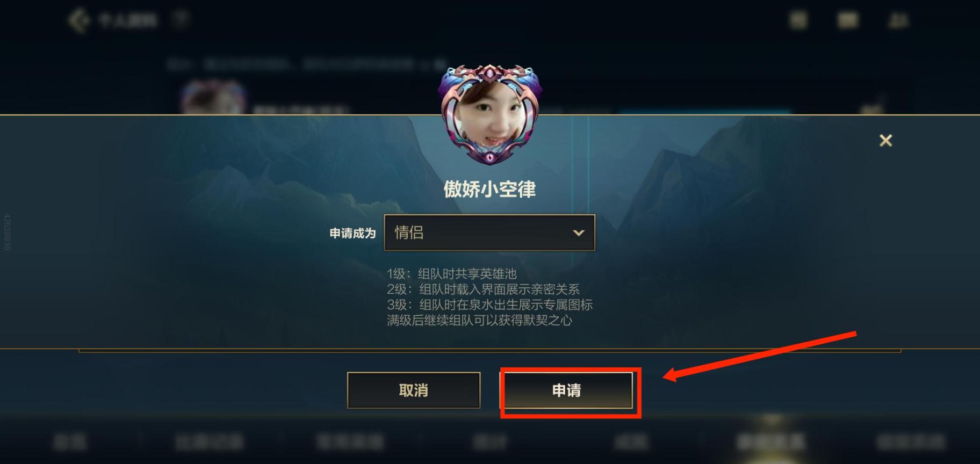Tap the rightmost blurred friends icon in top bar
The height and width of the screenshot is (464, 980).
[898, 20]
